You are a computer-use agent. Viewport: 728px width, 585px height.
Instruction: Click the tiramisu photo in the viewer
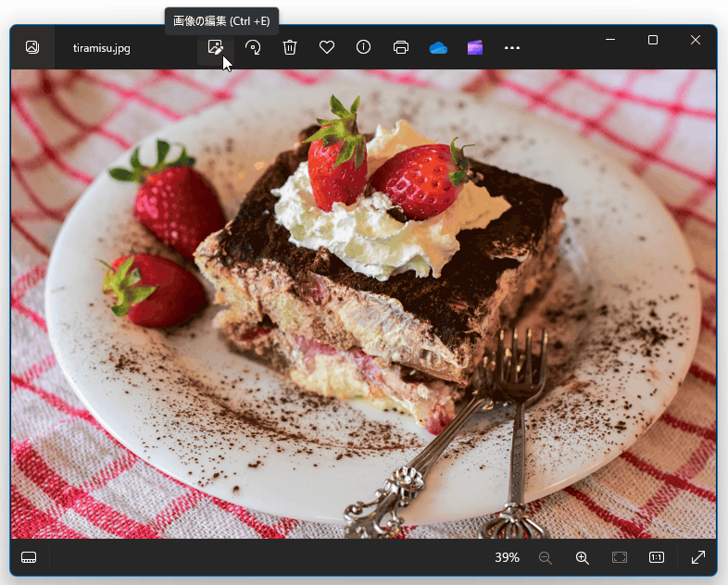tap(363, 304)
